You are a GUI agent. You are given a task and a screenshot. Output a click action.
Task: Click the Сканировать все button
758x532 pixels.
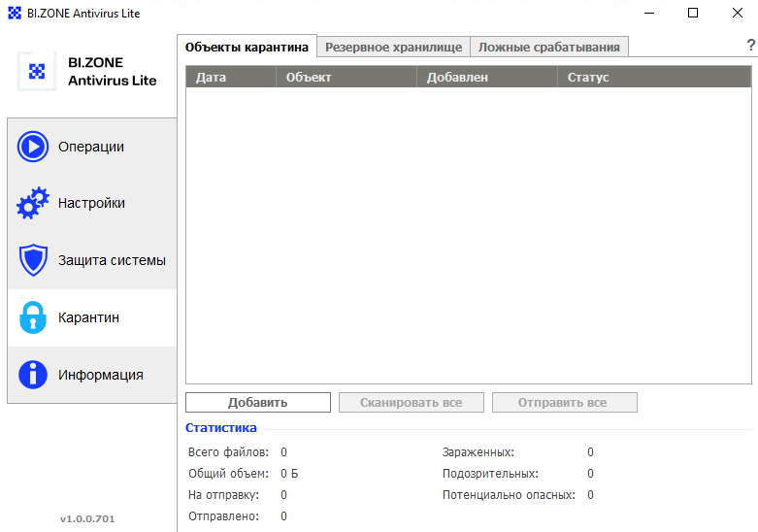click(x=412, y=402)
